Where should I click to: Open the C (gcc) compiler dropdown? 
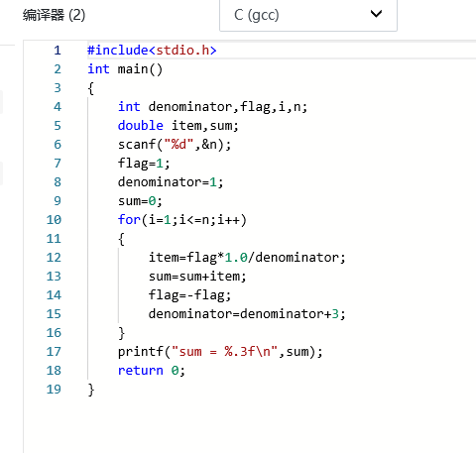[x=308, y=15]
